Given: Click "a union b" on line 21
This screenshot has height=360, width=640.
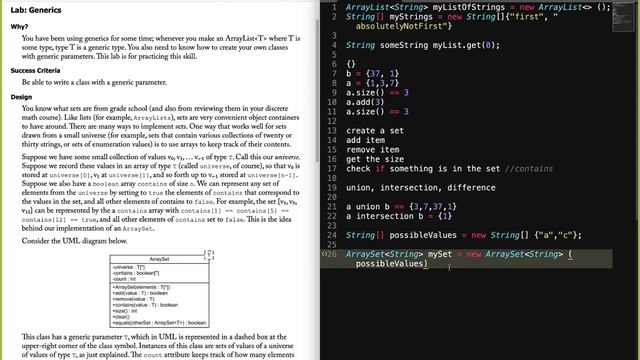Looking at the screenshot, I should point(368,207).
